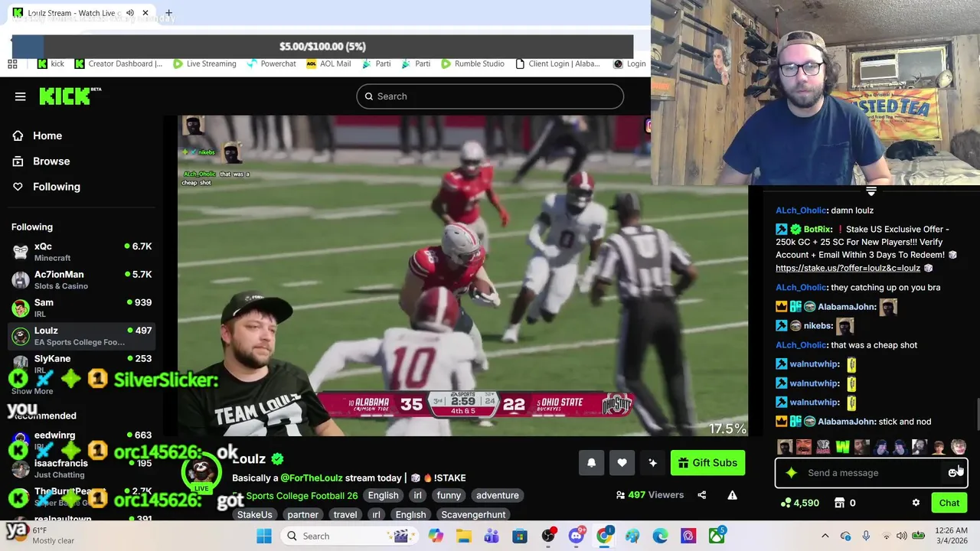Click the Home icon in sidebar
The width and height of the screenshot is (980, 551).
(18, 135)
